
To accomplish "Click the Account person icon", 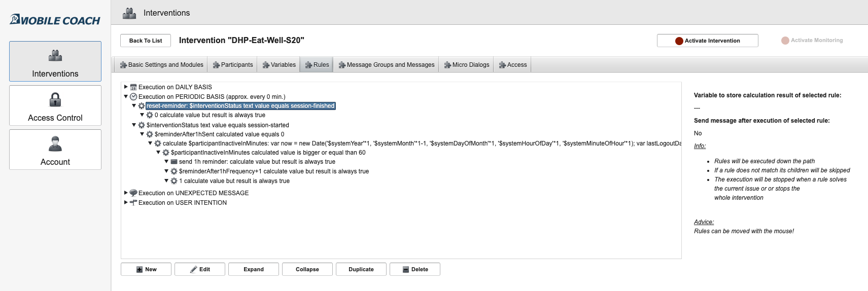I will (55, 144).
